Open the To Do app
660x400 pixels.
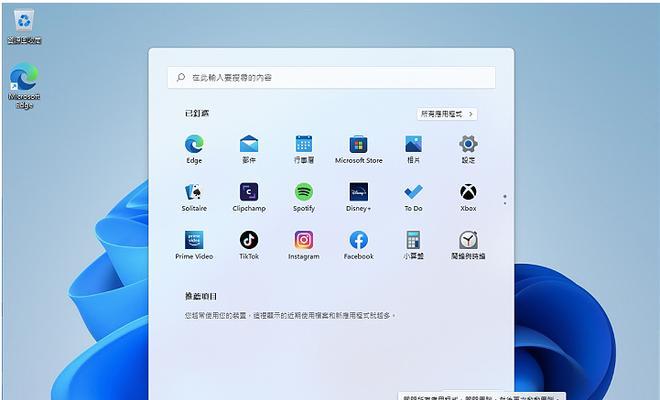point(413,197)
